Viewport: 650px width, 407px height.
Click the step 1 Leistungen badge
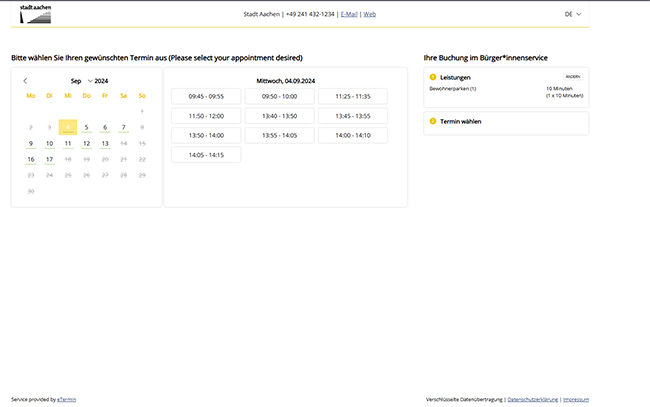(433, 77)
